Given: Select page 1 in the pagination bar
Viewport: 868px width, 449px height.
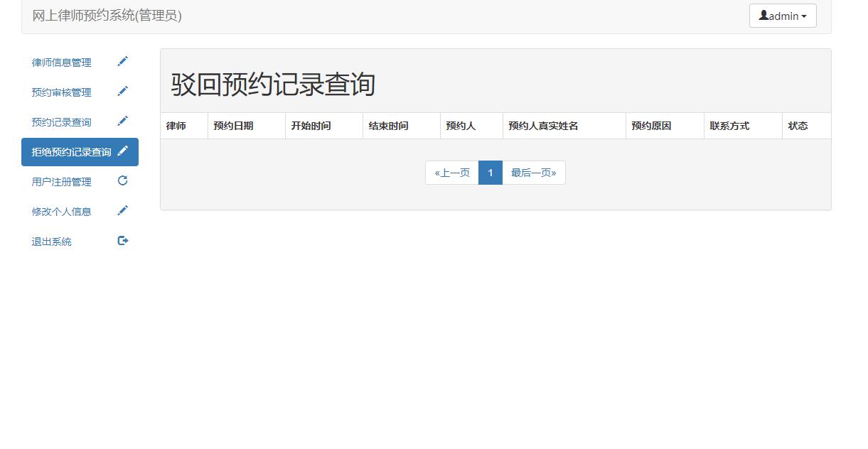Looking at the screenshot, I should click(491, 173).
